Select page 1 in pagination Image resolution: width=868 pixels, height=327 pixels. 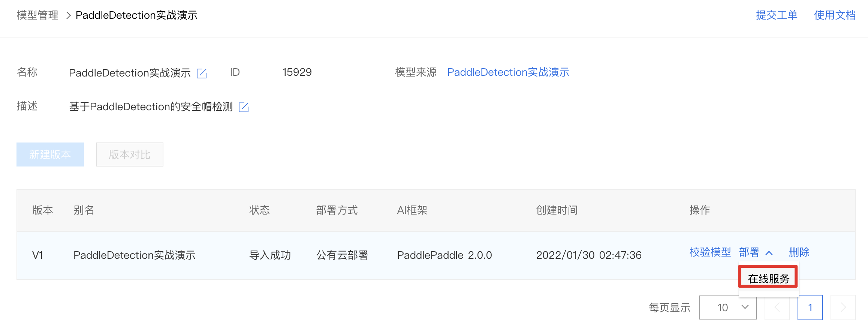[810, 307]
